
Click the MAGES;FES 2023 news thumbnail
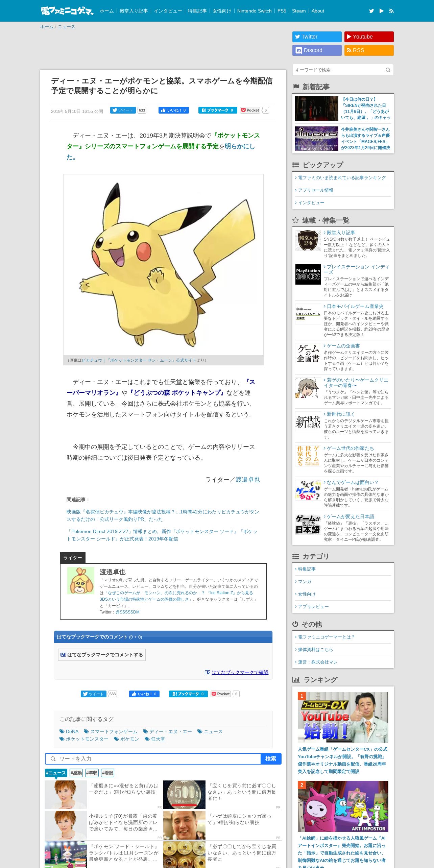[317, 139]
